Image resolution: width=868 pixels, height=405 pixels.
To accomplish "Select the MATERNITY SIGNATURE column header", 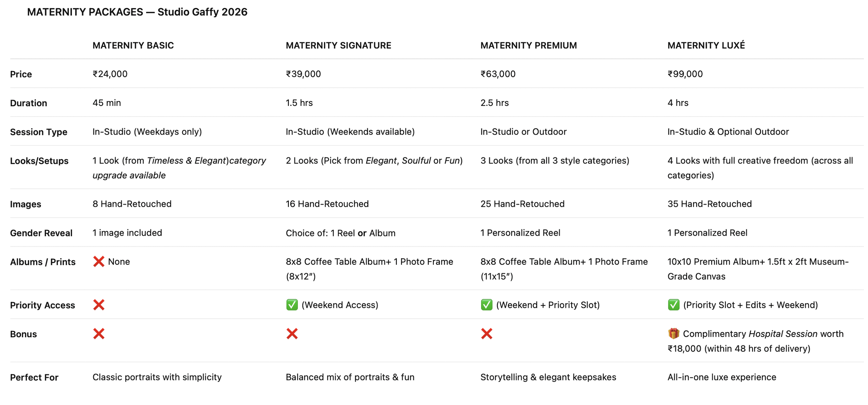I will pos(338,45).
